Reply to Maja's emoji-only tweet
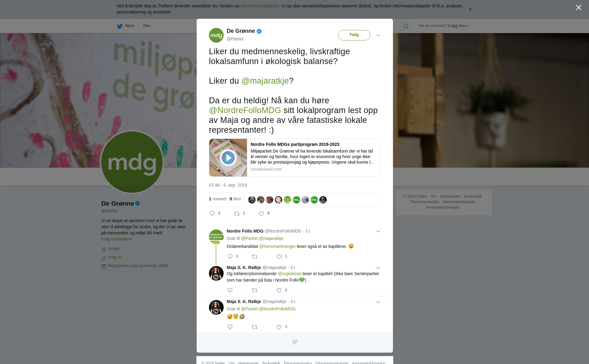589x364 pixels. 230,327
